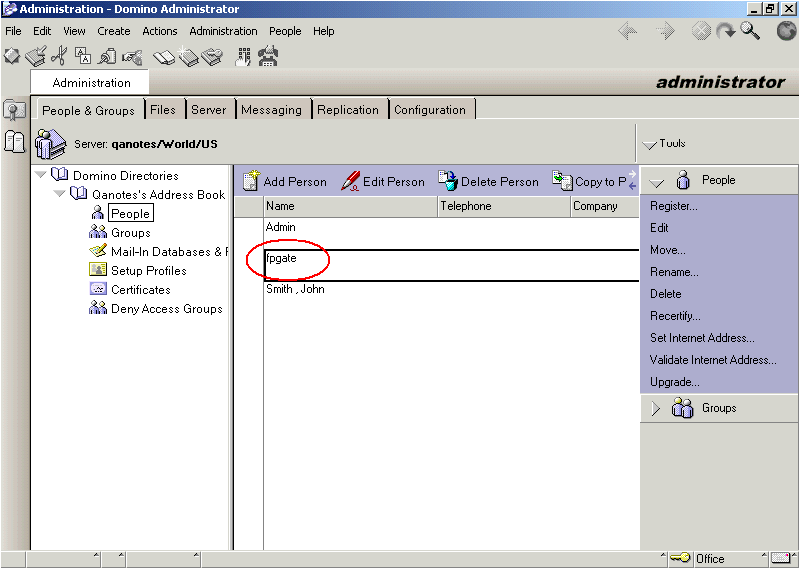The width and height of the screenshot is (799, 568).
Task: Collapse Qanotes's Address Book node
Action: (x=60, y=195)
